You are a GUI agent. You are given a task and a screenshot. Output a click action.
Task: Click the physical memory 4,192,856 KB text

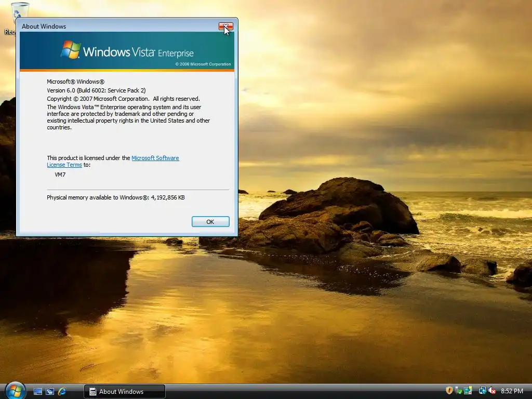tap(116, 197)
